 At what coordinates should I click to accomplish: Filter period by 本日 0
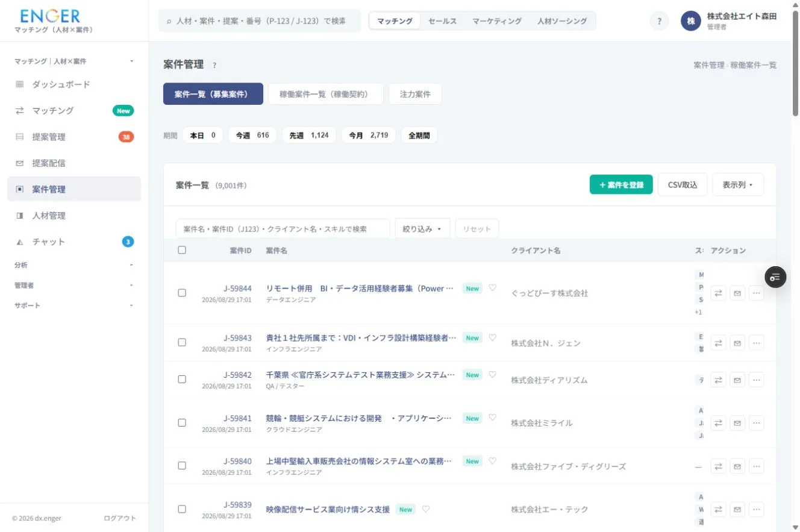[x=203, y=136]
